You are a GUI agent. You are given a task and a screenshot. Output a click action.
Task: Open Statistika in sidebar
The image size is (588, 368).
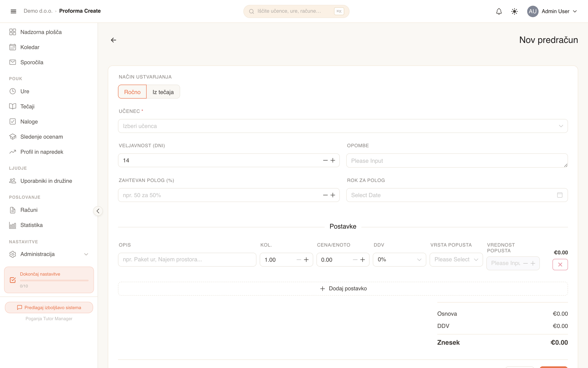click(x=49, y=225)
